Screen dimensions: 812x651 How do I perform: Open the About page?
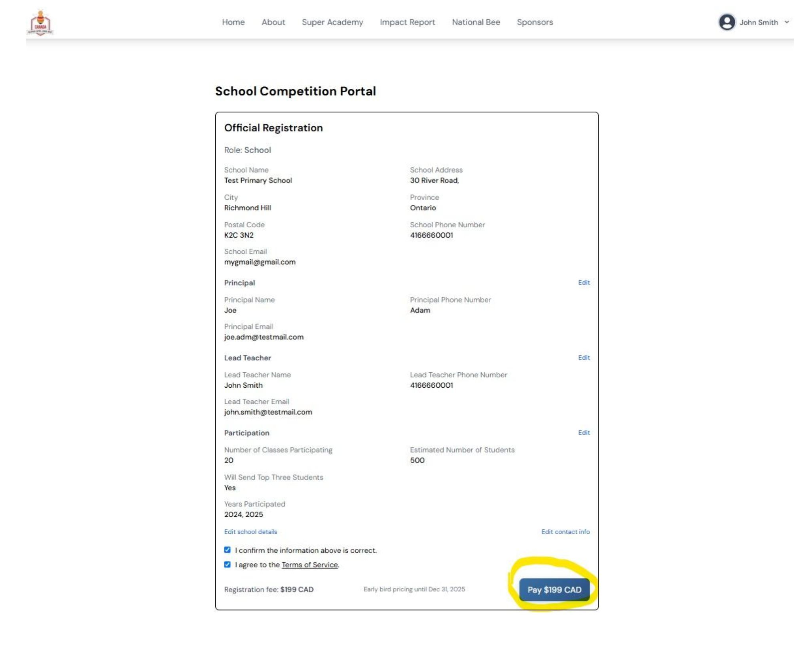pyautogui.click(x=273, y=23)
